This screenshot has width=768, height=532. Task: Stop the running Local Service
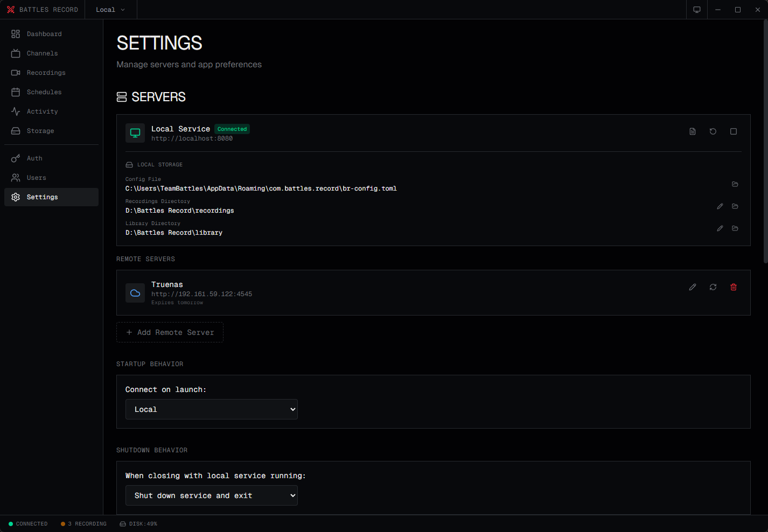[734, 131]
